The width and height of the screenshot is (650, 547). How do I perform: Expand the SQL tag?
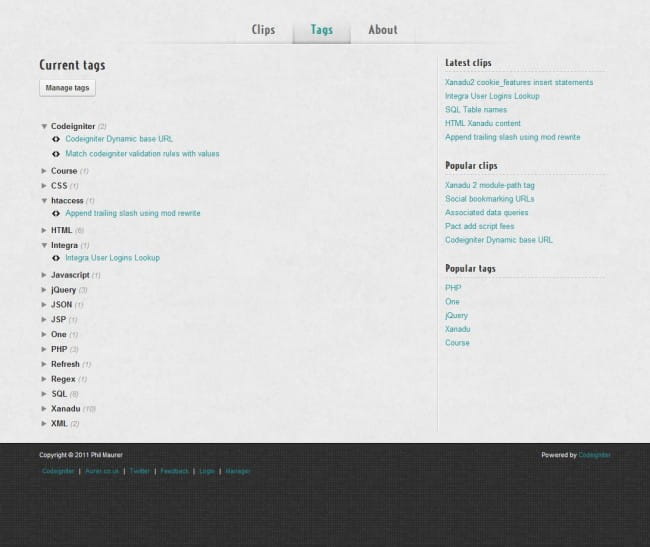pos(44,394)
